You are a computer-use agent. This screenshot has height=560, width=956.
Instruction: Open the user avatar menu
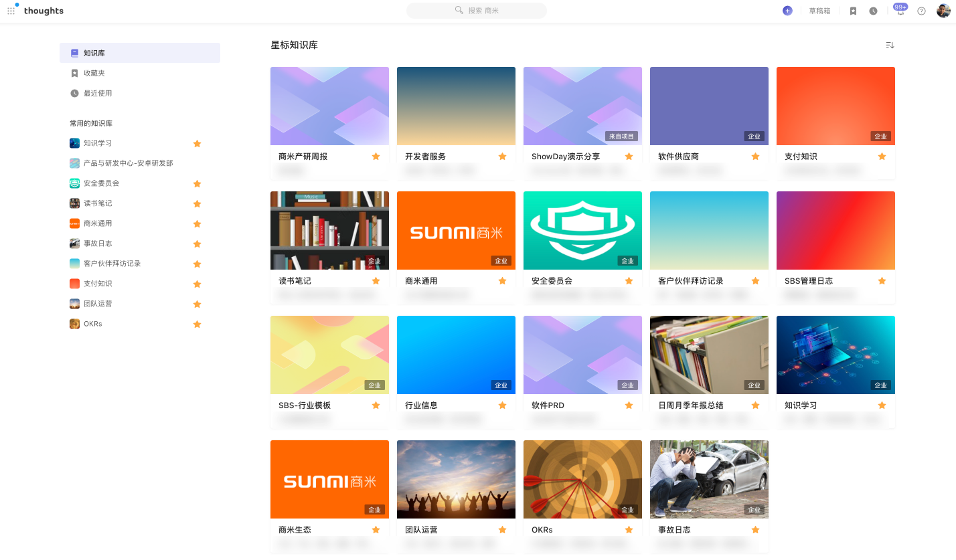point(943,11)
